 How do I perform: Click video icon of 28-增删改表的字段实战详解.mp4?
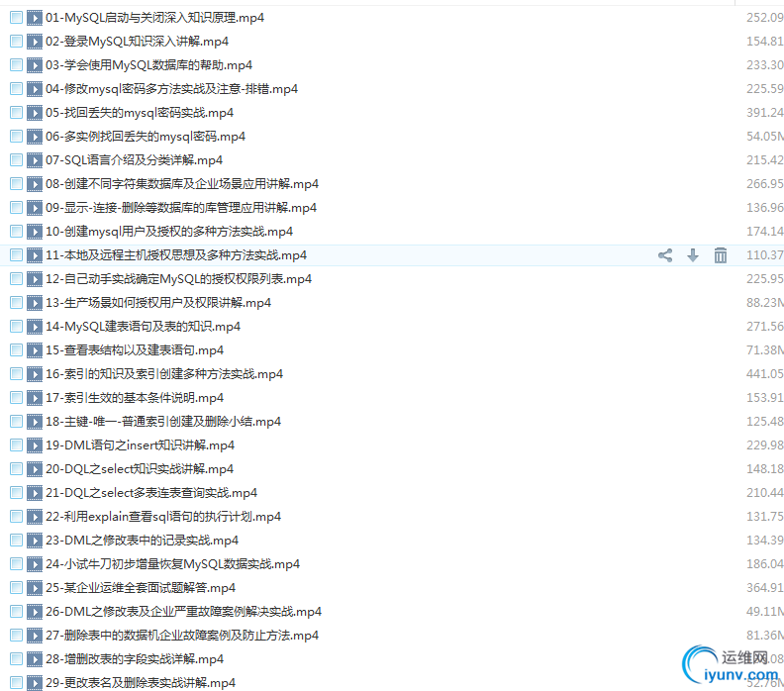tap(35, 659)
